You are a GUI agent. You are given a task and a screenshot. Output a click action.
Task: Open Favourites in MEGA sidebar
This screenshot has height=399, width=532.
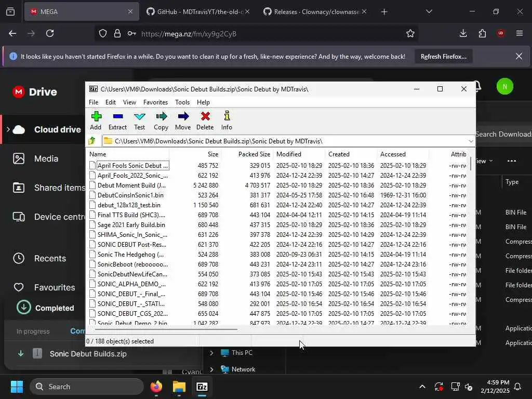(x=44, y=287)
